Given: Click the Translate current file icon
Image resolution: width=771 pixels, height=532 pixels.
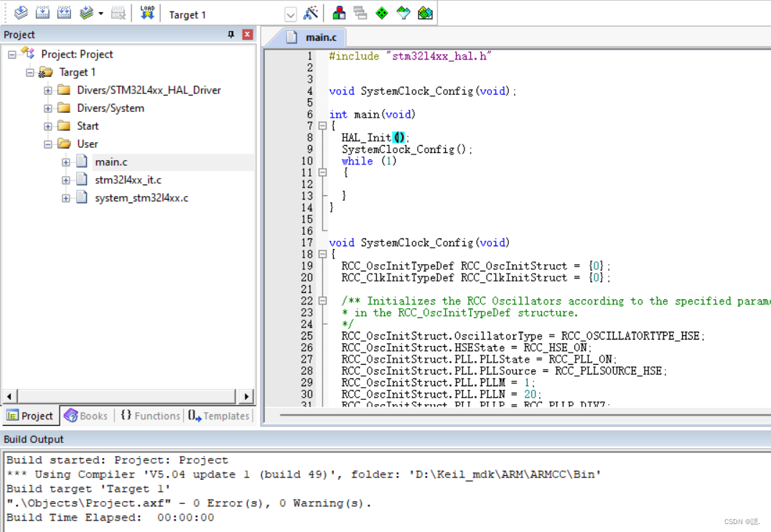Looking at the screenshot, I should 21,12.
